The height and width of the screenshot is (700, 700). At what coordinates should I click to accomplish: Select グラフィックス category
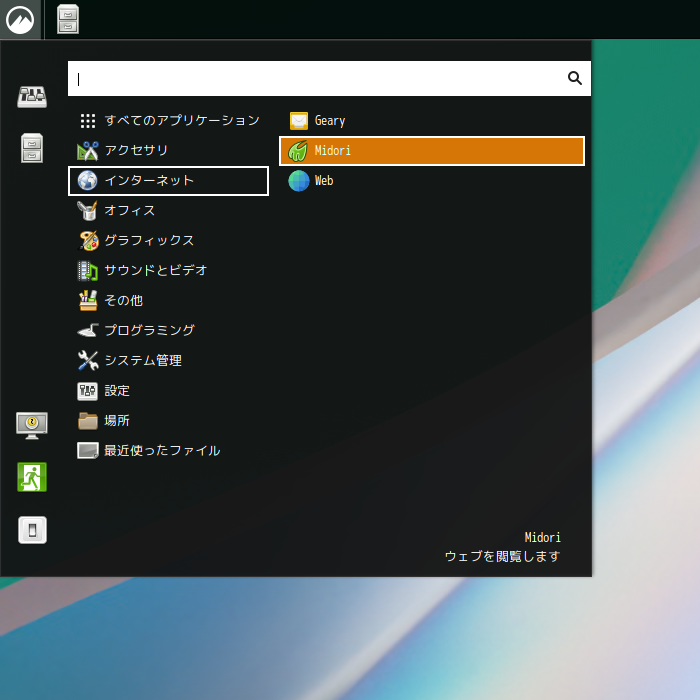(x=168, y=241)
